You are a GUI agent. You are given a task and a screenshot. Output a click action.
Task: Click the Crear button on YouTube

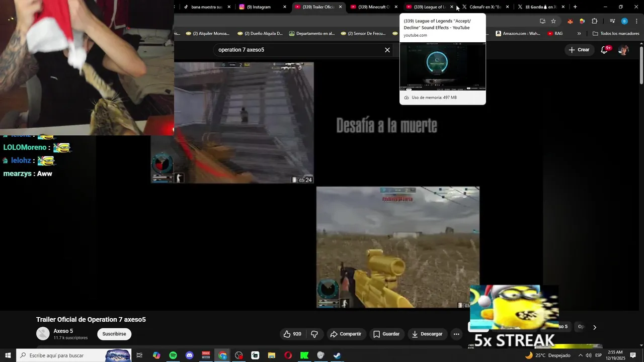(x=579, y=50)
